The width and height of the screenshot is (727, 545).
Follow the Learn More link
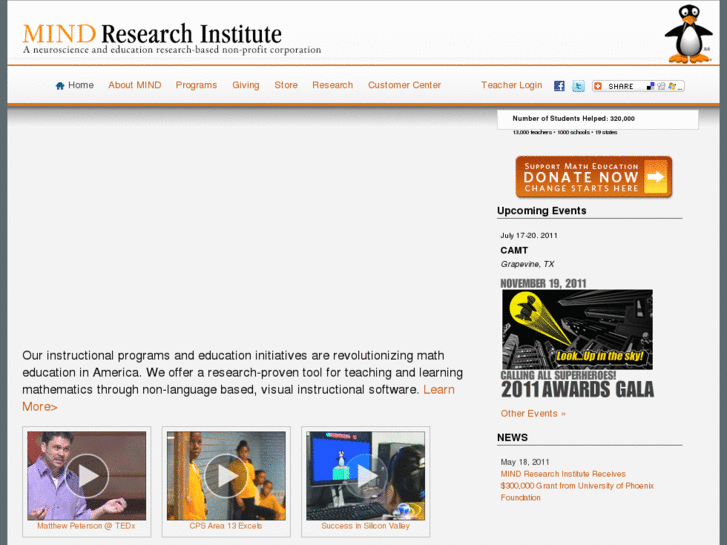tap(439, 390)
